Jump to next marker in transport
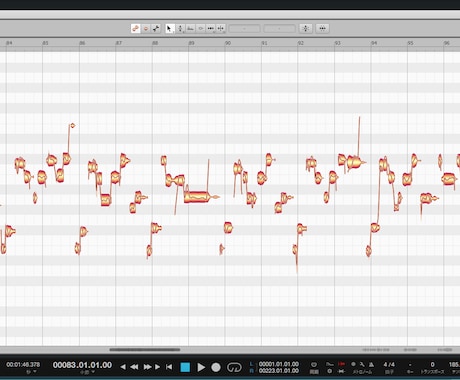This screenshot has width=460, height=380. pos(158,367)
